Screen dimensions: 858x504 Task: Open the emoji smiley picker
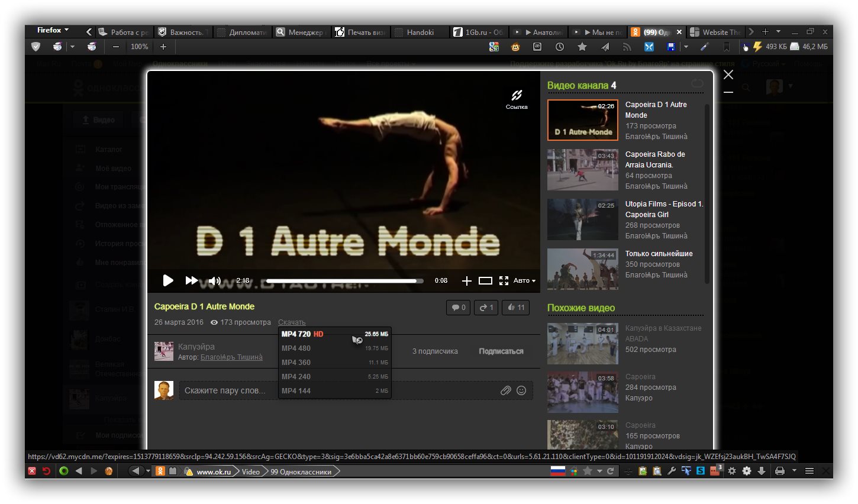pyautogui.click(x=521, y=390)
